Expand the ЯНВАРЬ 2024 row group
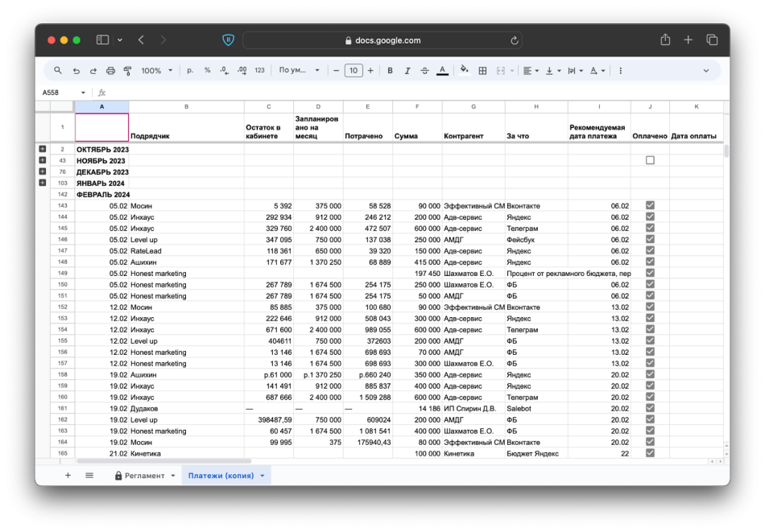This screenshot has width=765, height=532. [43, 183]
